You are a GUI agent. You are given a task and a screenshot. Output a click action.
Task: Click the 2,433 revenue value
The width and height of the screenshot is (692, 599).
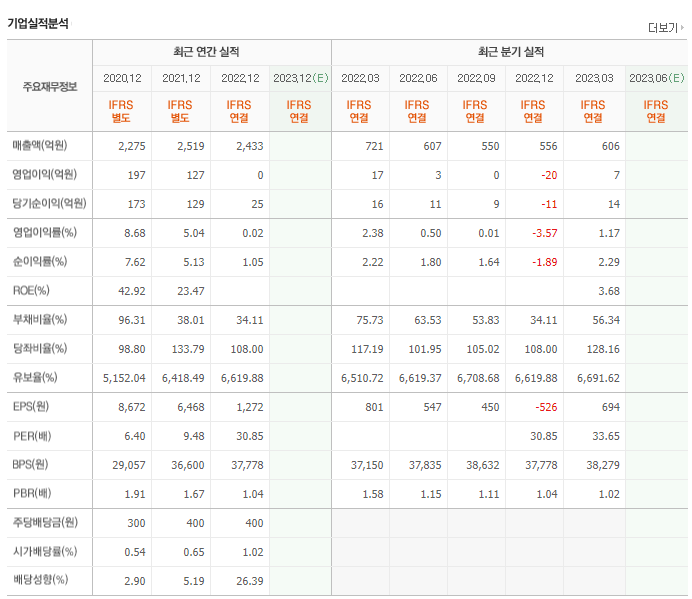point(250,146)
